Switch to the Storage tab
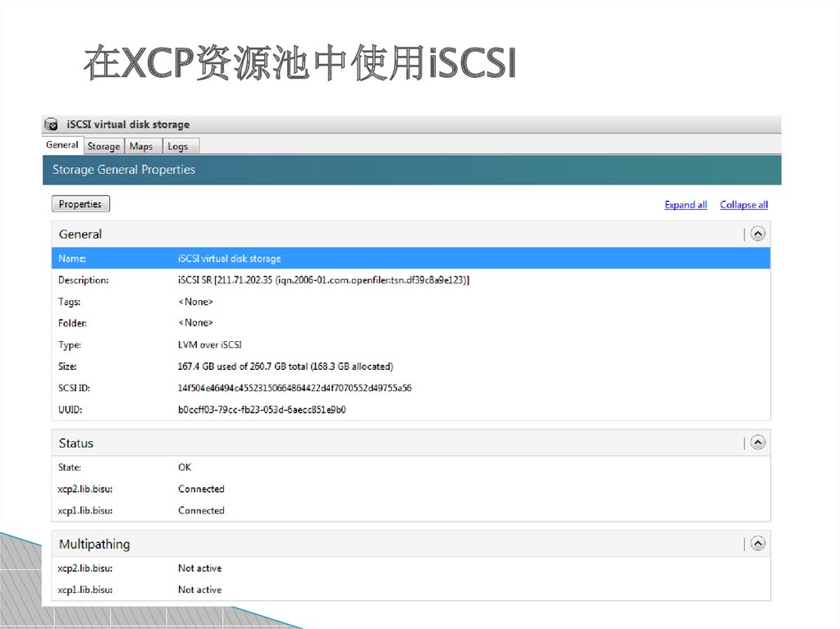 coord(103,146)
